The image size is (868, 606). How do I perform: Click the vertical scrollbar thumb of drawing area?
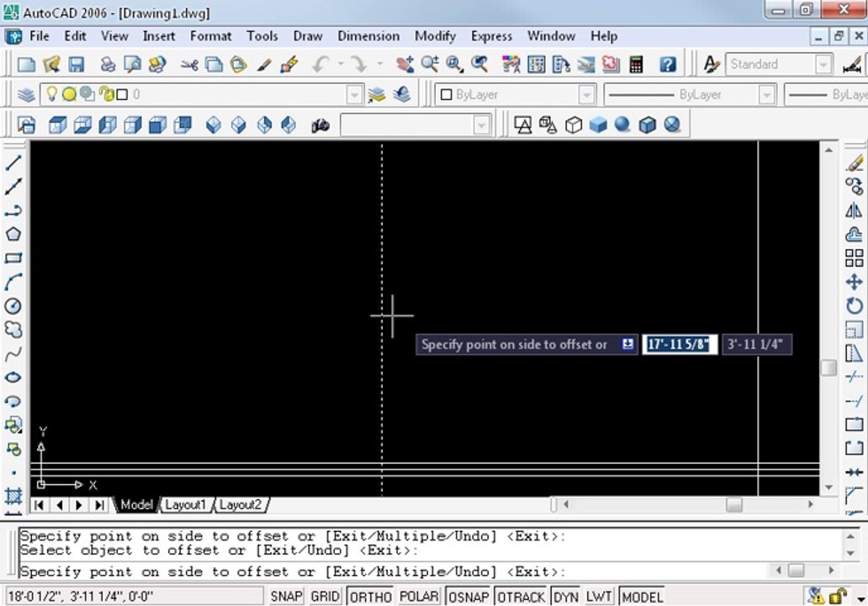[x=828, y=367]
